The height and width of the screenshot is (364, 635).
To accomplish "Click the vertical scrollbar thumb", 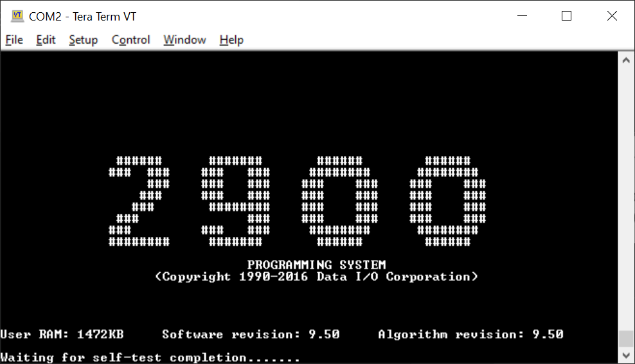I will coord(626,338).
